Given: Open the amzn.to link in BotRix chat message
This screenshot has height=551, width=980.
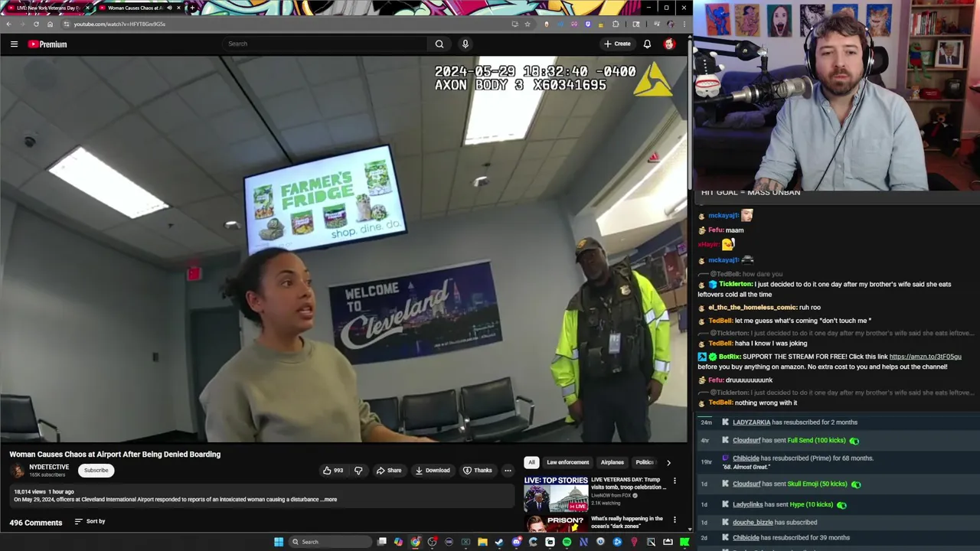Looking at the screenshot, I should tap(925, 357).
